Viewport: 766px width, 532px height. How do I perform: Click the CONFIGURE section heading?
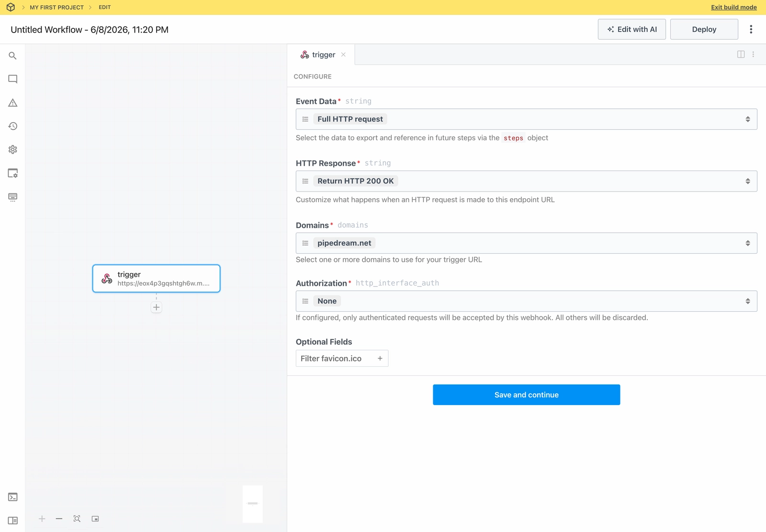click(313, 77)
